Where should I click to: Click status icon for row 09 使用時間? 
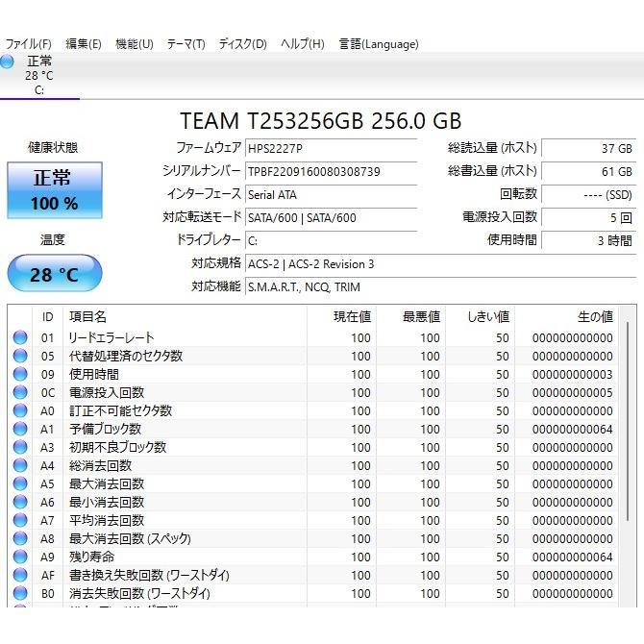point(20,374)
